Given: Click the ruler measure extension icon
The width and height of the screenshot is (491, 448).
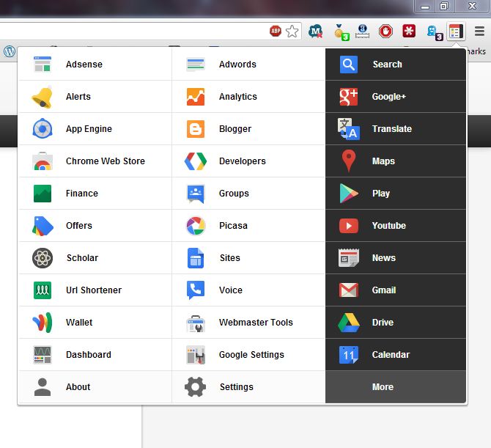Looking at the screenshot, I should [x=362, y=32].
